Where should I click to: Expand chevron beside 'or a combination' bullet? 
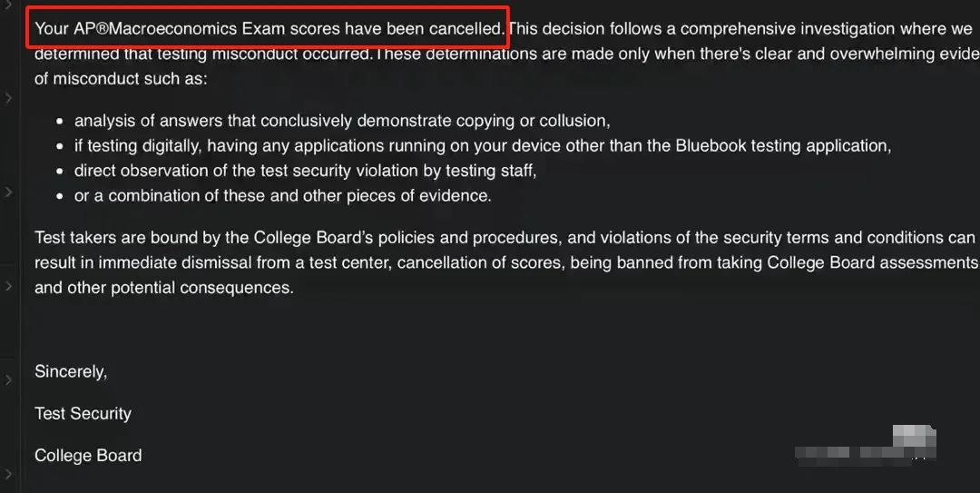[x=8, y=192]
